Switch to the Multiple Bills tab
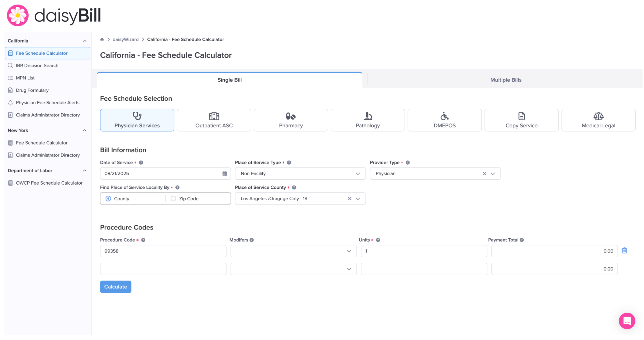Image resolution: width=644 pixels, height=340 pixels. pos(506,80)
